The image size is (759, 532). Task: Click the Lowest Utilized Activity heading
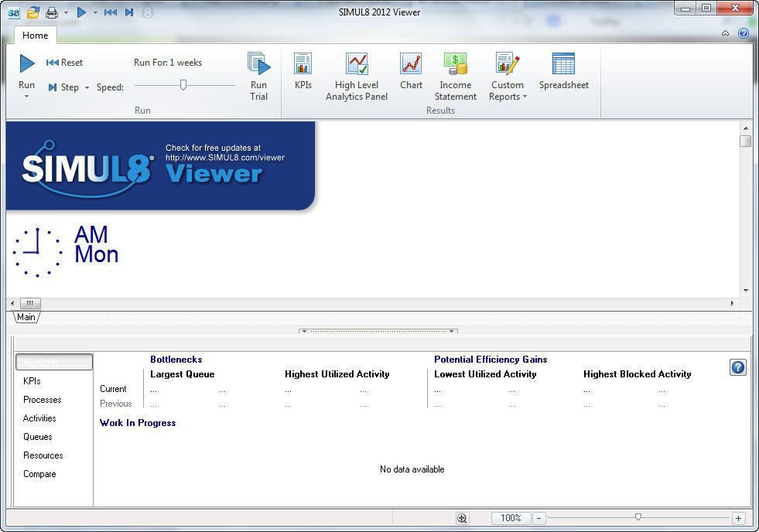[x=485, y=373]
